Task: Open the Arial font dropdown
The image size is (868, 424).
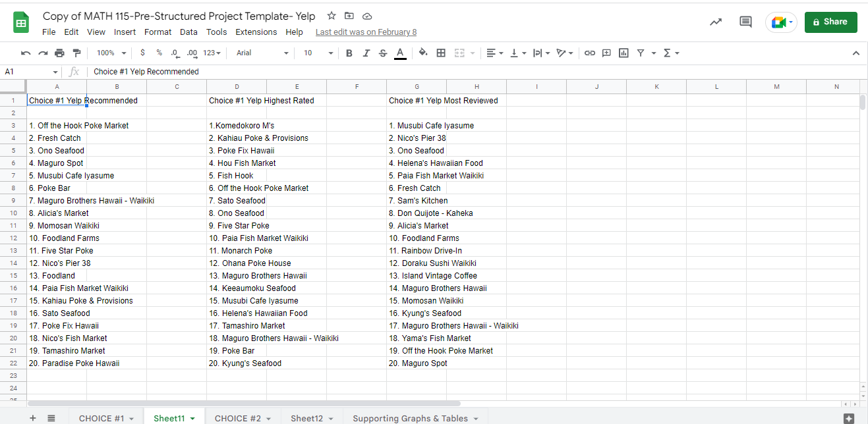Action: tap(262, 53)
